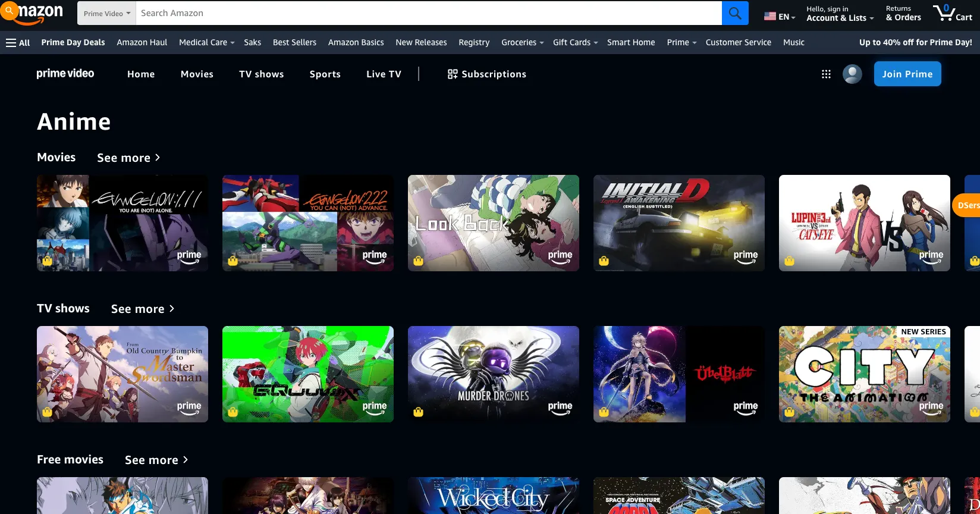This screenshot has width=980, height=514.
Task: Open the Wicked City free movie thumbnail
Action: tap(494, 496)
